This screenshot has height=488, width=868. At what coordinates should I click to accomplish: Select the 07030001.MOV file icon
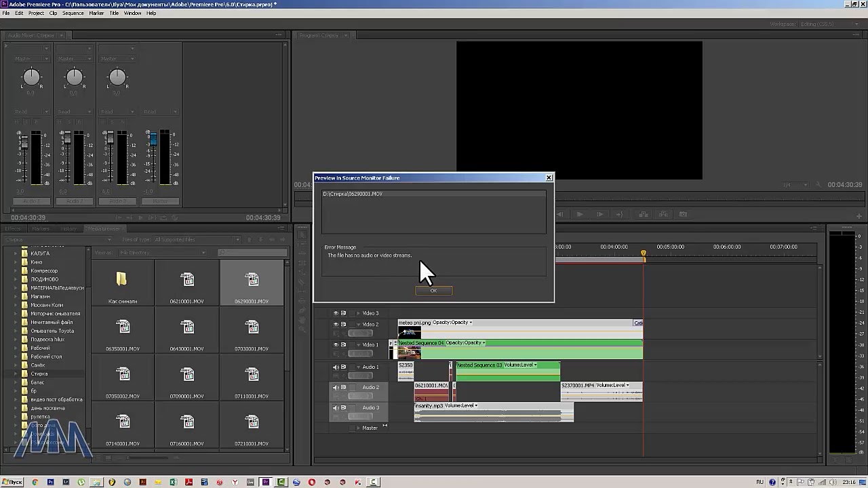tap(252, 327)
